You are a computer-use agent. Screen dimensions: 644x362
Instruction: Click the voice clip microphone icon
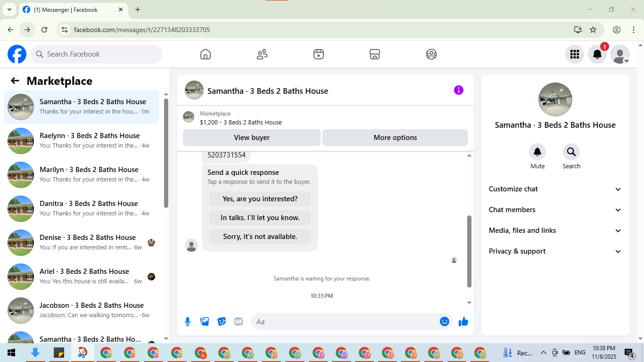tap(188, 321)
